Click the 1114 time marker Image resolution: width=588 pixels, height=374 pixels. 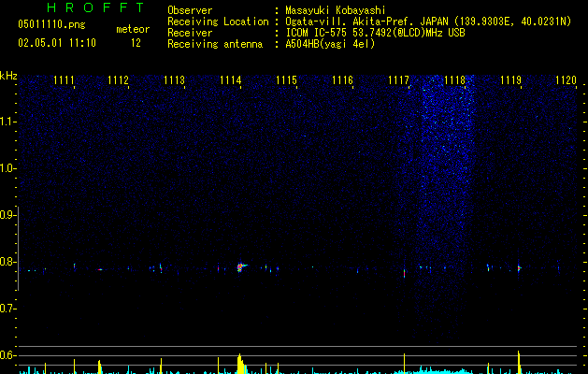click(x=230, y=80)
